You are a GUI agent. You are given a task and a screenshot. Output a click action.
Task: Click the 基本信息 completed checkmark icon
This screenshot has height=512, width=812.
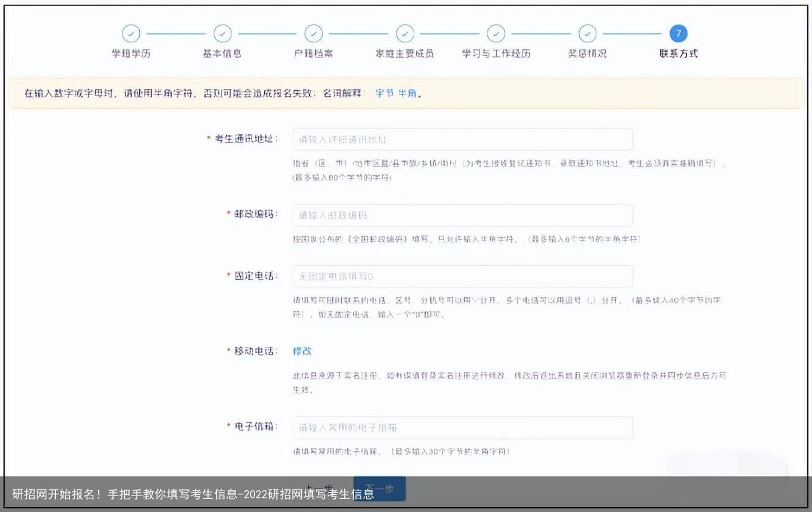click(x=222, y=33)
